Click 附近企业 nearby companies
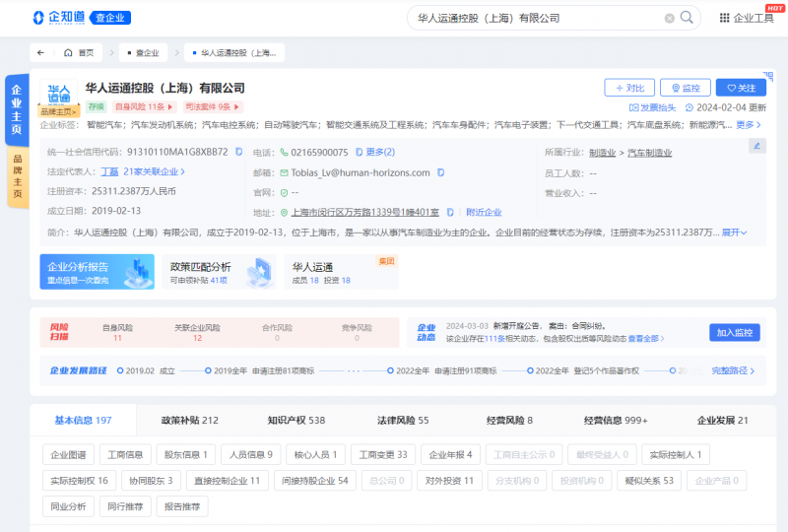Screen dimensions: 788x532 point(484,212)
